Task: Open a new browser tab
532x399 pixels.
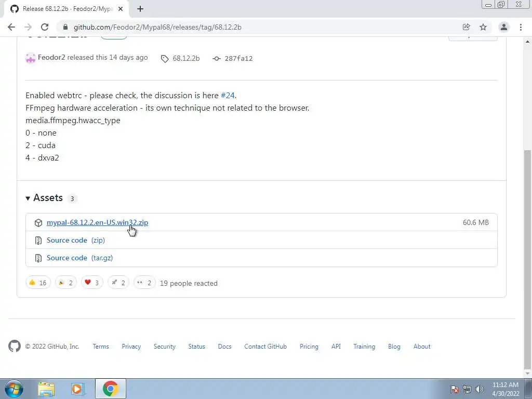Action: click(140, 9)
